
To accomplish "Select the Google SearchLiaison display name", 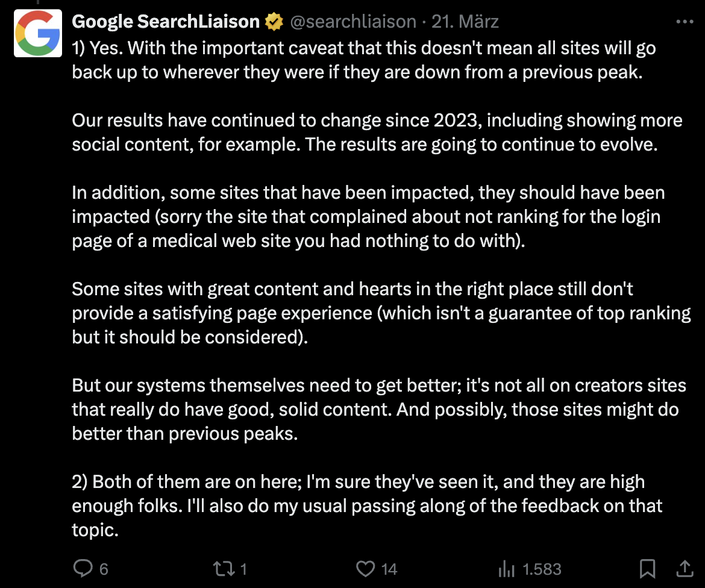I will pos(166,21).
